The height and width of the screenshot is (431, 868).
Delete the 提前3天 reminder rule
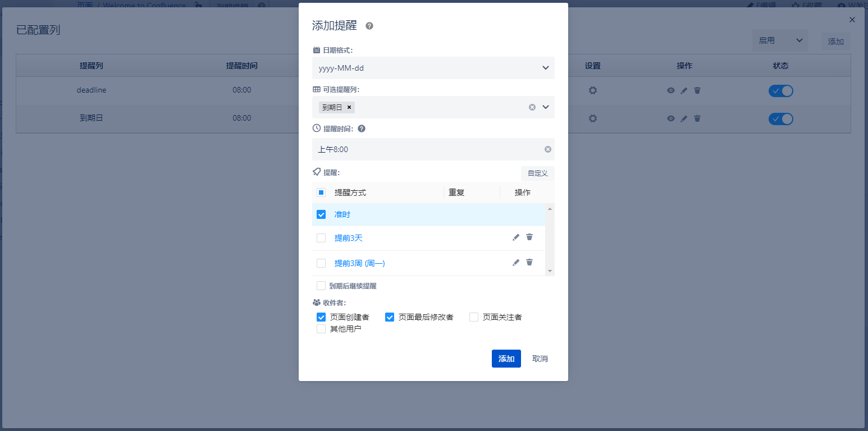coord(529,237)
